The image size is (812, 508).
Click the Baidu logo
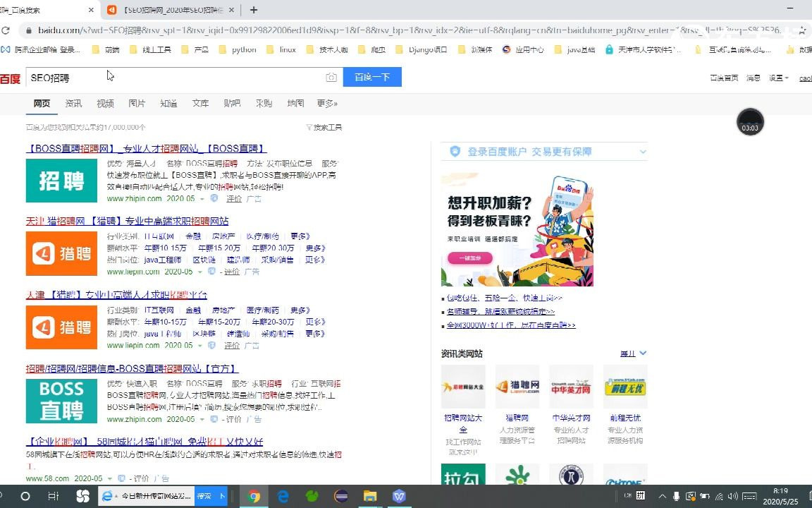[x=11, y=78]
